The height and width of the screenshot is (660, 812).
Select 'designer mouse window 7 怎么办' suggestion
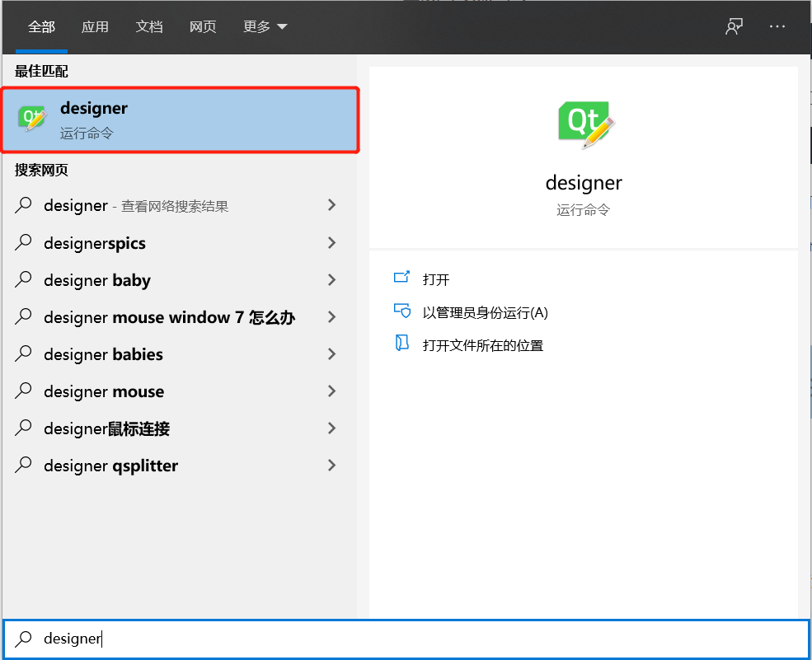[169, 316]
